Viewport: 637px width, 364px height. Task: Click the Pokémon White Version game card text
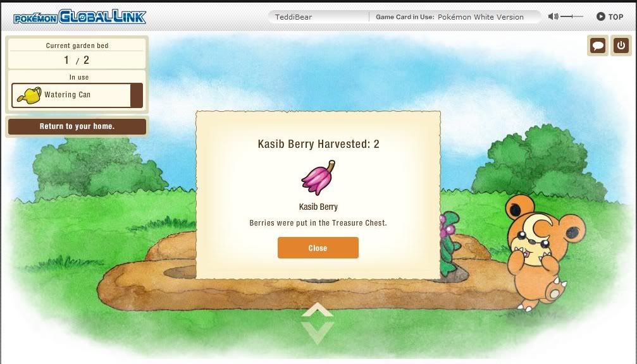[481, 17]
